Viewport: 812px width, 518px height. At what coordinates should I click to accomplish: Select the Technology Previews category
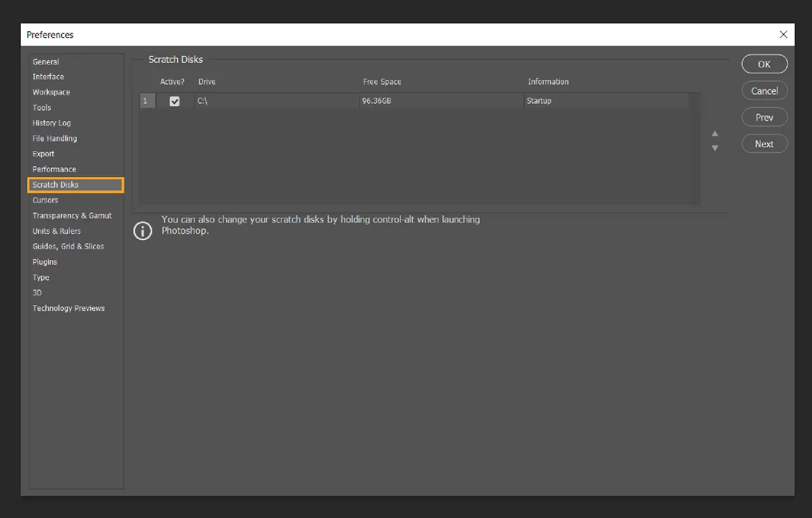coord(69,308)
